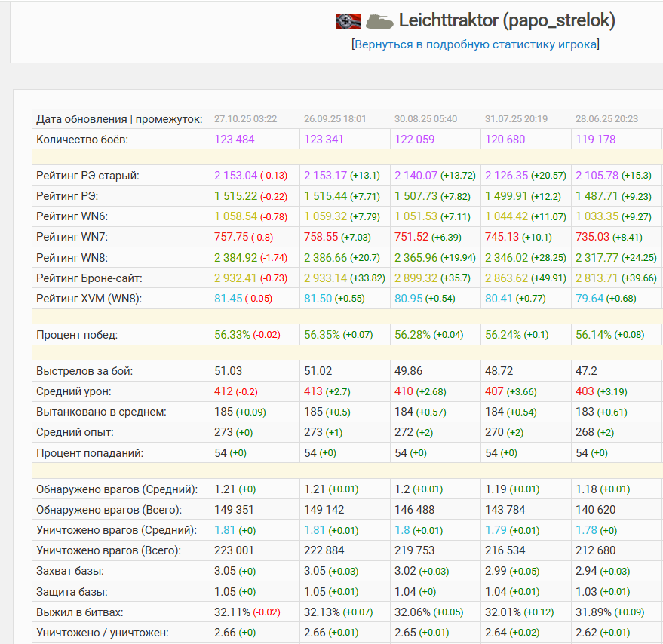663x644 pixels.
Task: Select the win percentage value 56.35%
Action: [x=322, y=335]
